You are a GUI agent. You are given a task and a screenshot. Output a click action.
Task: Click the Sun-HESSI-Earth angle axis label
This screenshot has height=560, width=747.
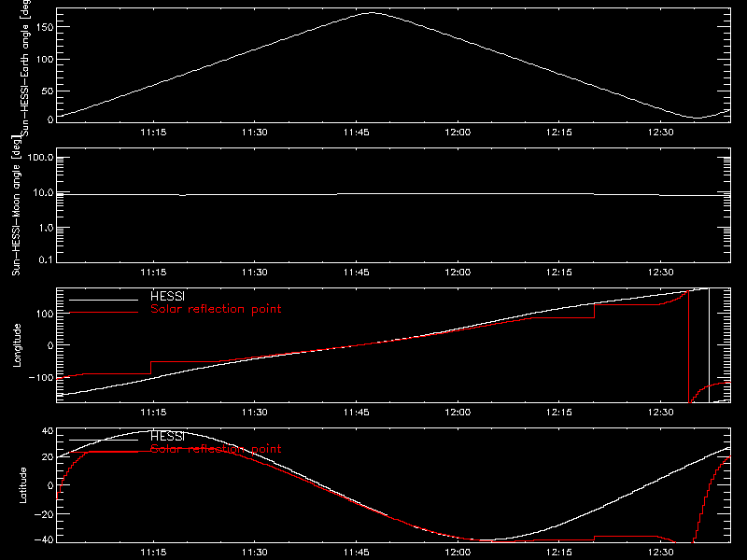point(25,67)
